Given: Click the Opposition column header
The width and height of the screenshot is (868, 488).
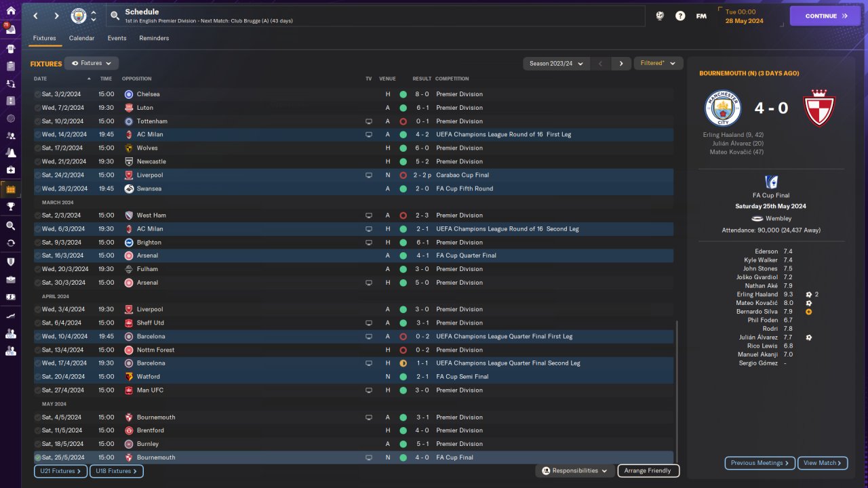Looking at the screenshot, I should 137,79.
